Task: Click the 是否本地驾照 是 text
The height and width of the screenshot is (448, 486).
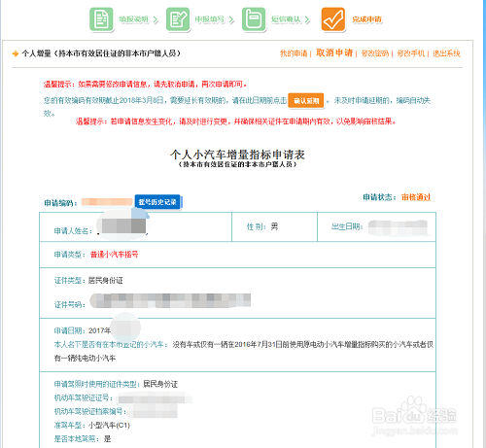Action: (83, 439)
